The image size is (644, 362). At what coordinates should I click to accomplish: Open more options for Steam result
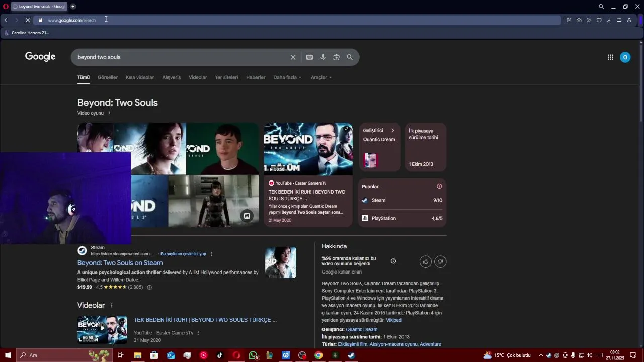(x=211, y=254)
